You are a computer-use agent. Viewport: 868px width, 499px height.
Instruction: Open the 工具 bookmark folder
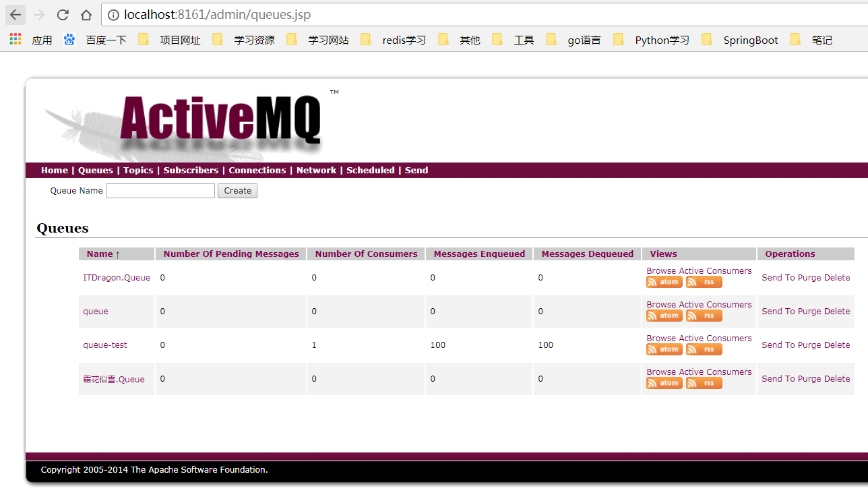[x=513, y=40]
